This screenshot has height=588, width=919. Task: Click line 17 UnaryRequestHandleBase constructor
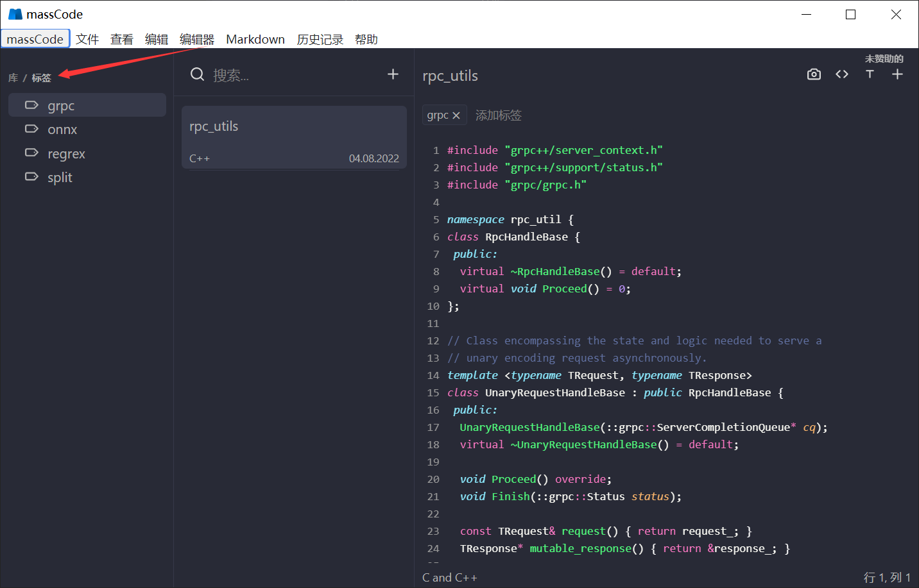[644, 427]
